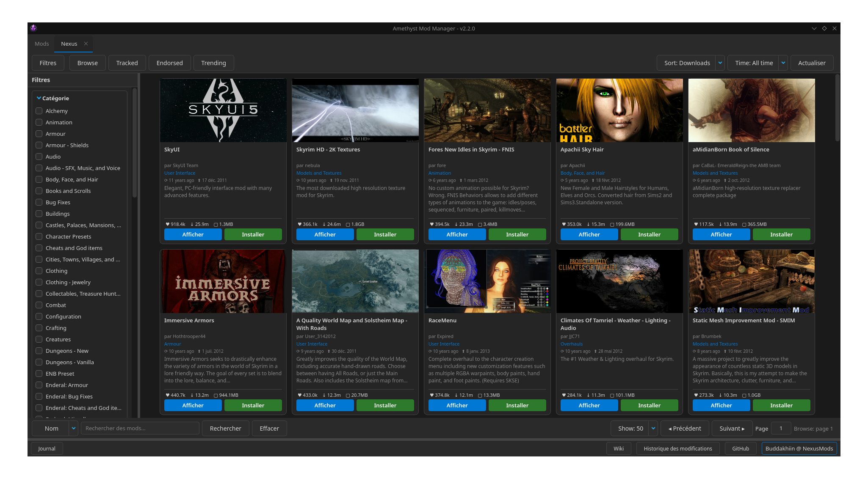Open the Immersive Armors thumbnail image
This screenshot has width=868, height=489.
223,281
